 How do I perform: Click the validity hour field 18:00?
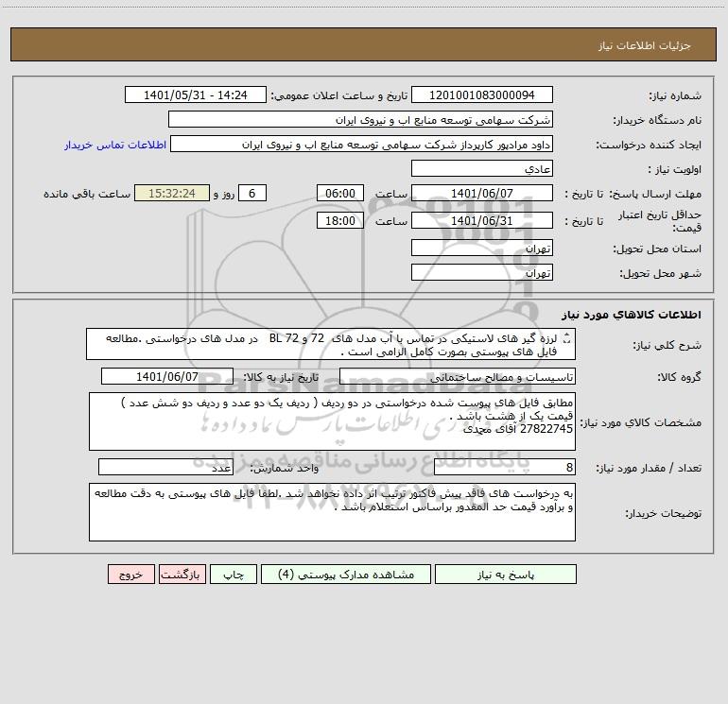[339, 220]
